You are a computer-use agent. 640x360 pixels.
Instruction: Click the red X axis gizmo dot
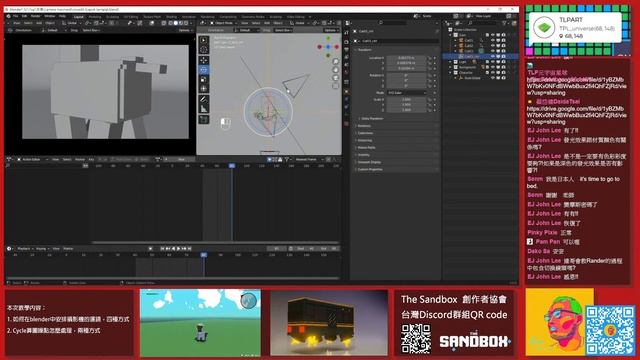pos(337,47)
